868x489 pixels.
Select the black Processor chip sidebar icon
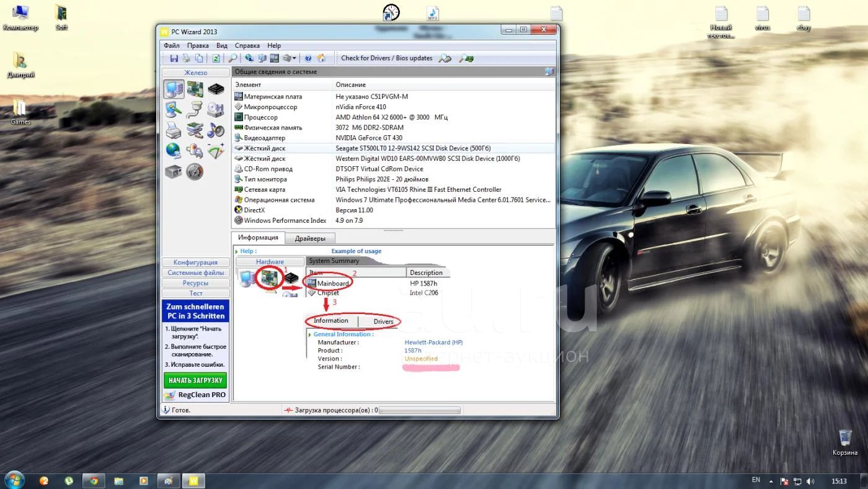[216, 89]
